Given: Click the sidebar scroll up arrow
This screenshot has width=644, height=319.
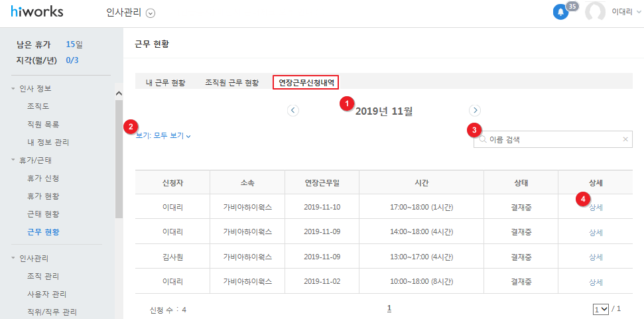Looking at the screenshot, I should [119, 94].
